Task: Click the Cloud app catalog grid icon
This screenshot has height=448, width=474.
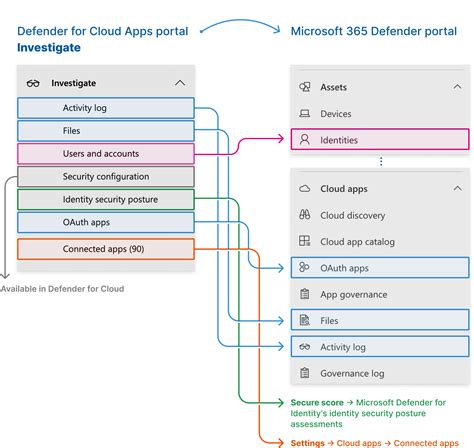Action: pyautogui.click(x=304, y=241)
